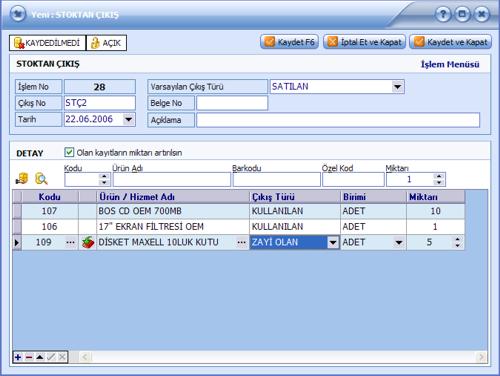Expand the ZAYİ OLAN çıkış türü dropdown
Viewport: 500px width, 376px height.
333,242
